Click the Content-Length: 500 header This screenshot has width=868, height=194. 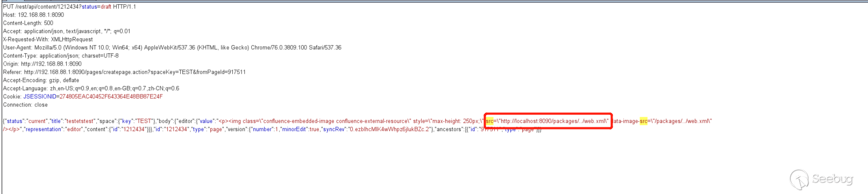point(28,23)
